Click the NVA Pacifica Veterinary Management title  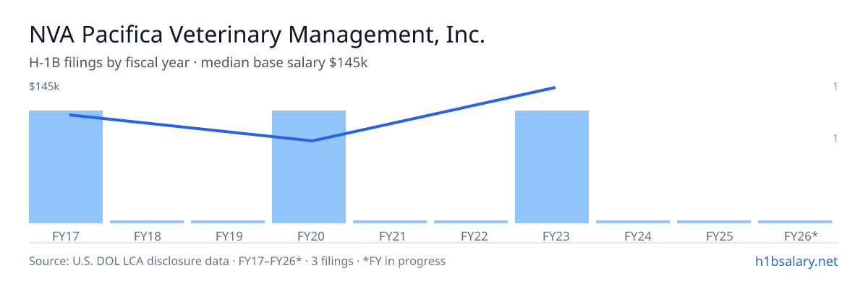tap(257, 34)
